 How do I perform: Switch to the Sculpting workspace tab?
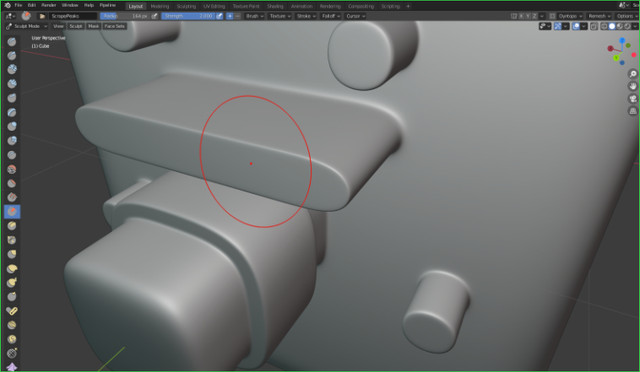coord(186,6)
